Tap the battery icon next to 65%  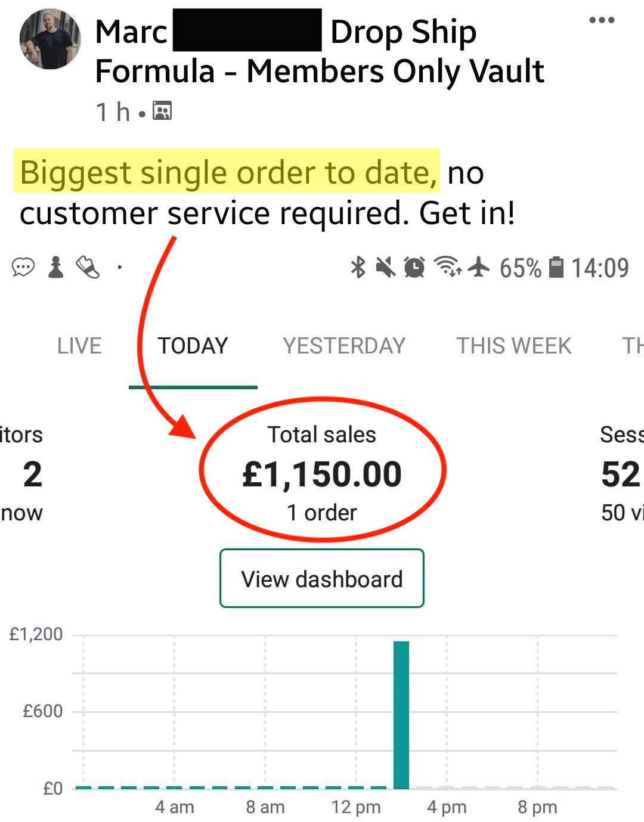[556, 268]
